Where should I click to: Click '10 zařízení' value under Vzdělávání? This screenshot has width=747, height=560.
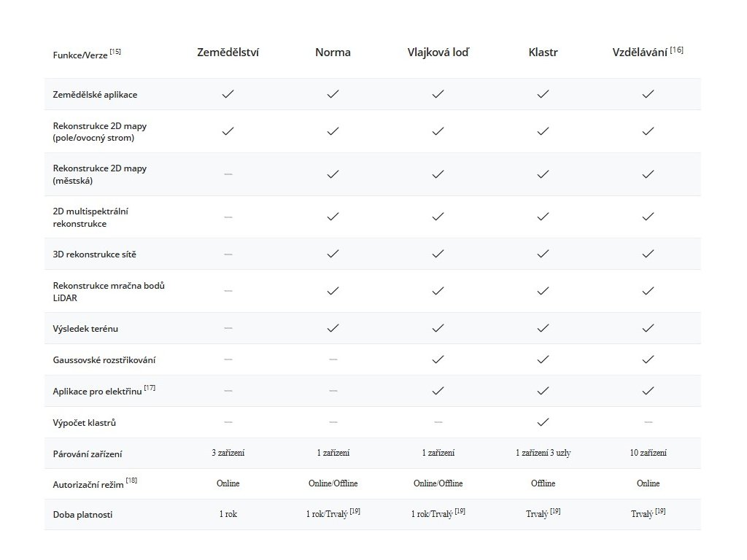(648, 453)
